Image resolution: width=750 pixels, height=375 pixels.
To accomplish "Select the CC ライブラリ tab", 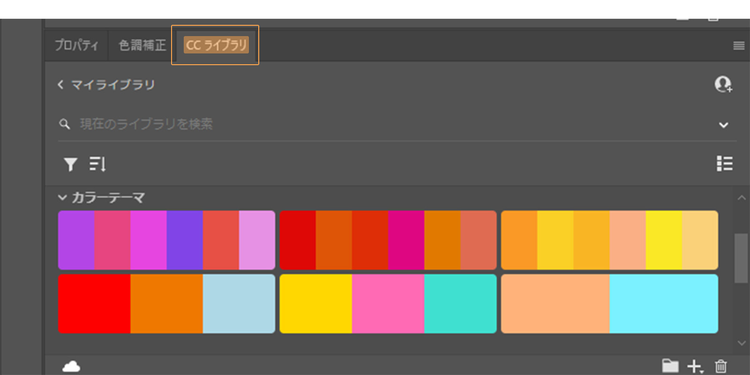I will [216, 45].
